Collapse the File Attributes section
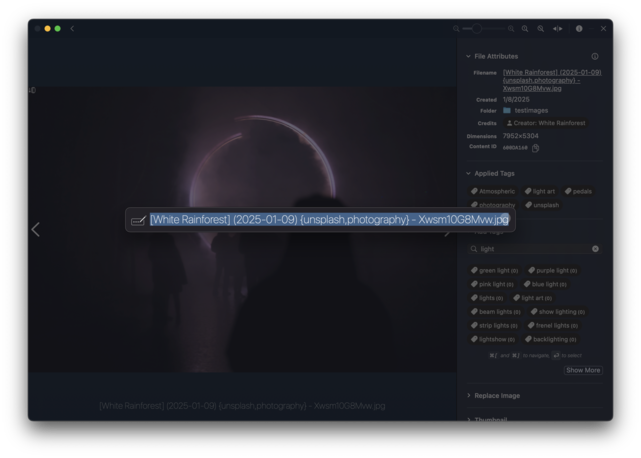Screen dimensions: 641x458 pyautogui.click(x=468, y=56)
